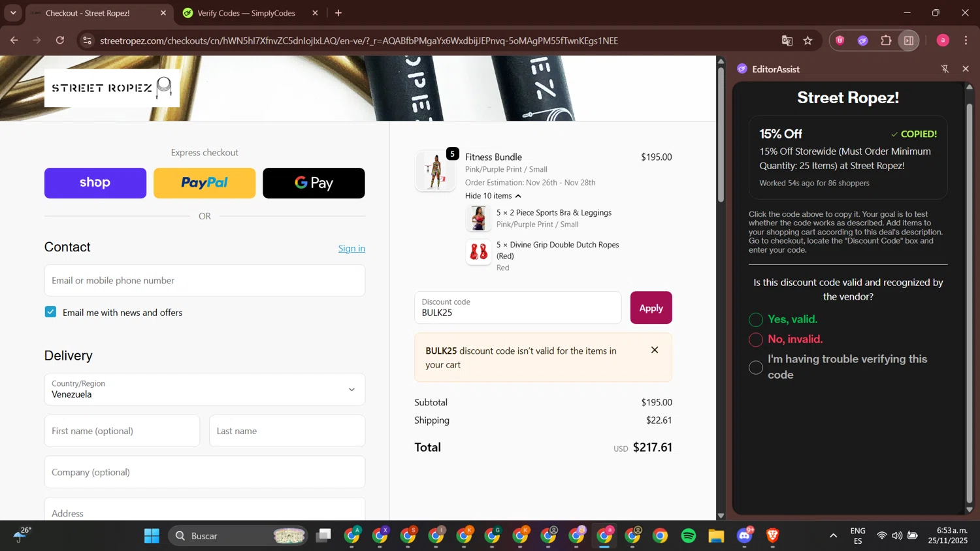The height and width of the screenshot is (551, 980).
Task: Click the translate page icon
Action: click(x=787, y=40)
